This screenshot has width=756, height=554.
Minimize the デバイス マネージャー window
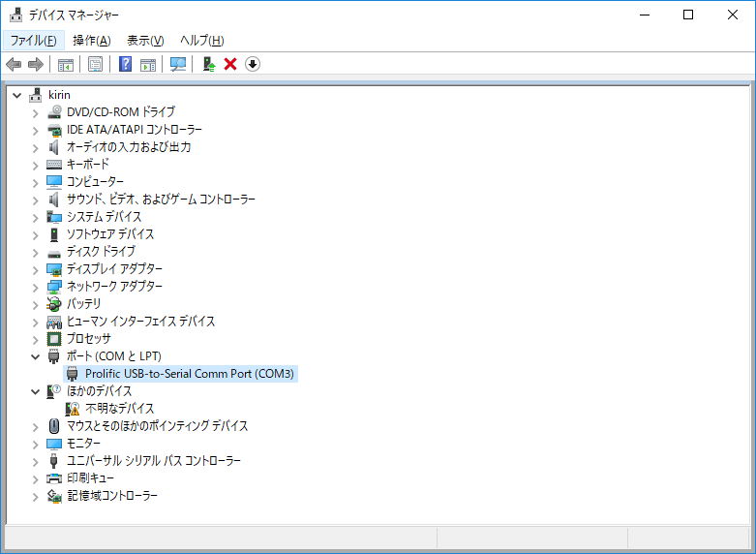[x=645, y=15]
